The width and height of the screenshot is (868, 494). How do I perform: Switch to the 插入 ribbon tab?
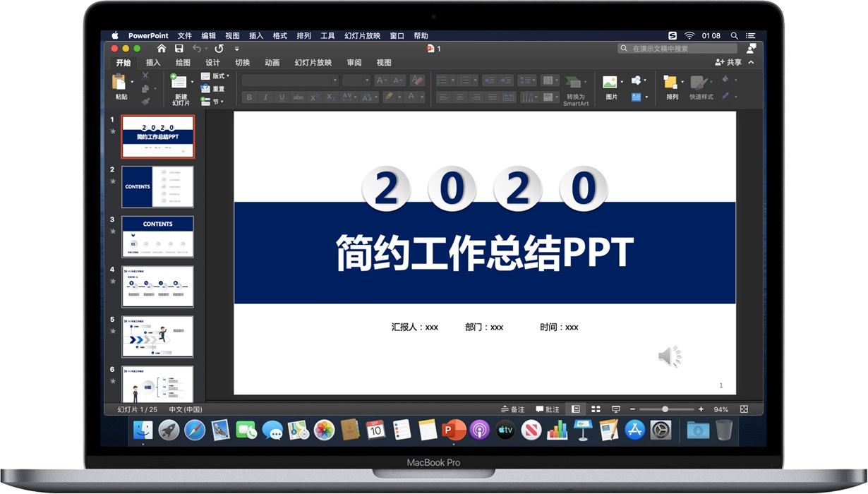pyautogui.click(x=153, y=62)
